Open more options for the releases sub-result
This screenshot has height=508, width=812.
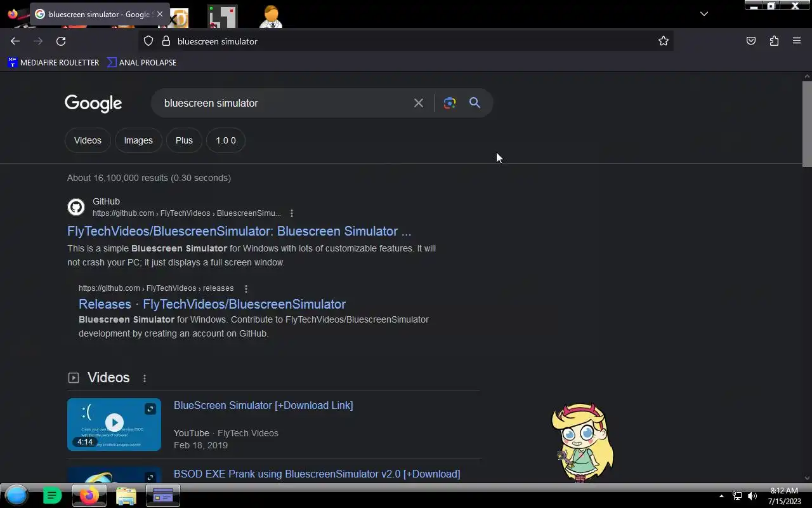pos(246,288)
